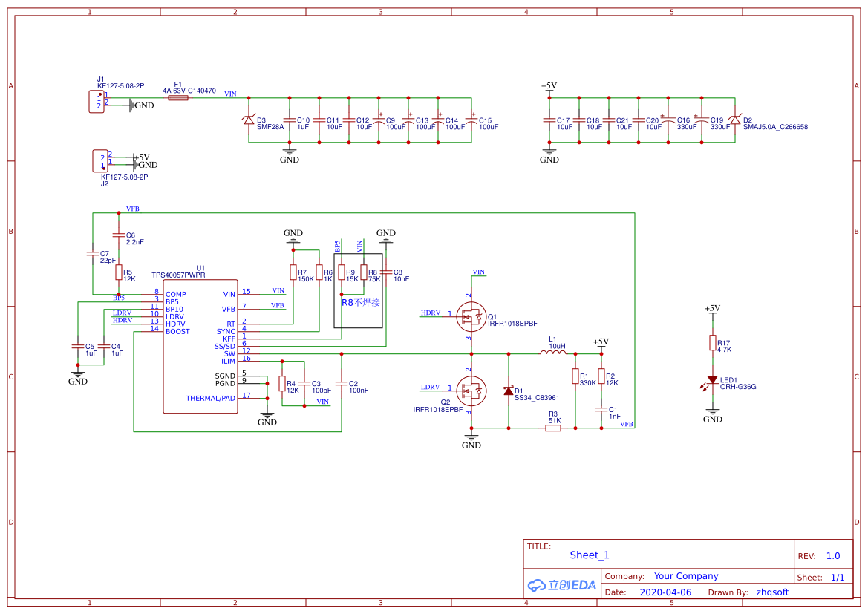868x614 pixels.
Task: Select the zhqsoft Drawn By value
Action: (772, 592)
